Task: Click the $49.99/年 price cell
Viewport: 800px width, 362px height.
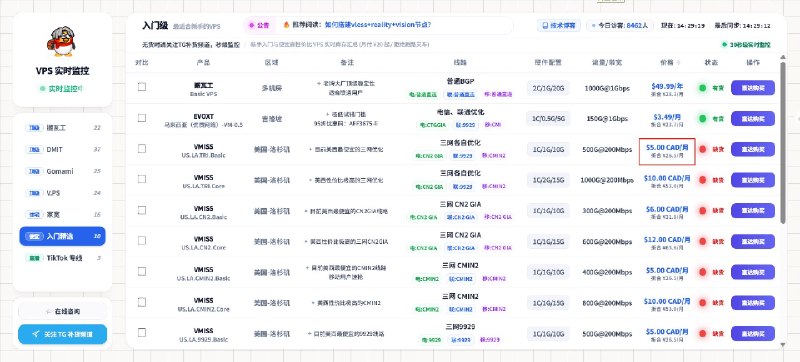Action: (x=667, y=86)
